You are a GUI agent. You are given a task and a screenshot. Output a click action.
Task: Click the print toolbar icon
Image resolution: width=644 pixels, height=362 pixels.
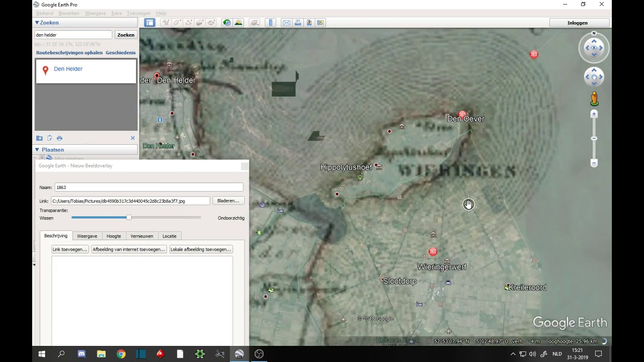pyautogui.click(x=298, y=23)
